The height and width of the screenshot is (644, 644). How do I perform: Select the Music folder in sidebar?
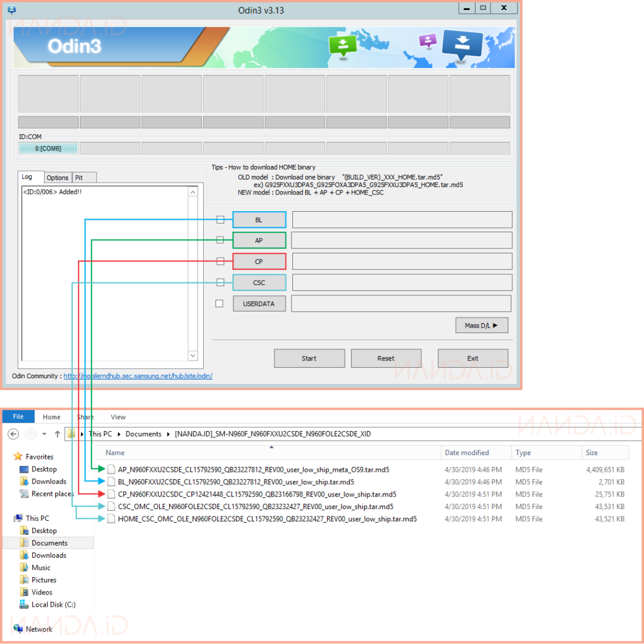(x=41, y=567)
